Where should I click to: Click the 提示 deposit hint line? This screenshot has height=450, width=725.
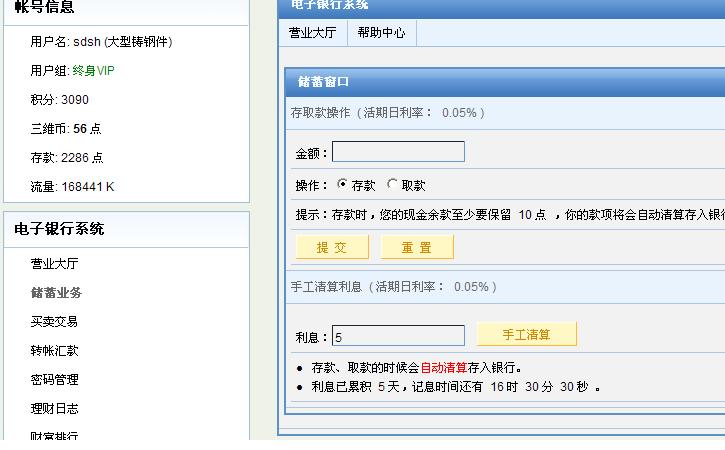[x=510, y=215]
